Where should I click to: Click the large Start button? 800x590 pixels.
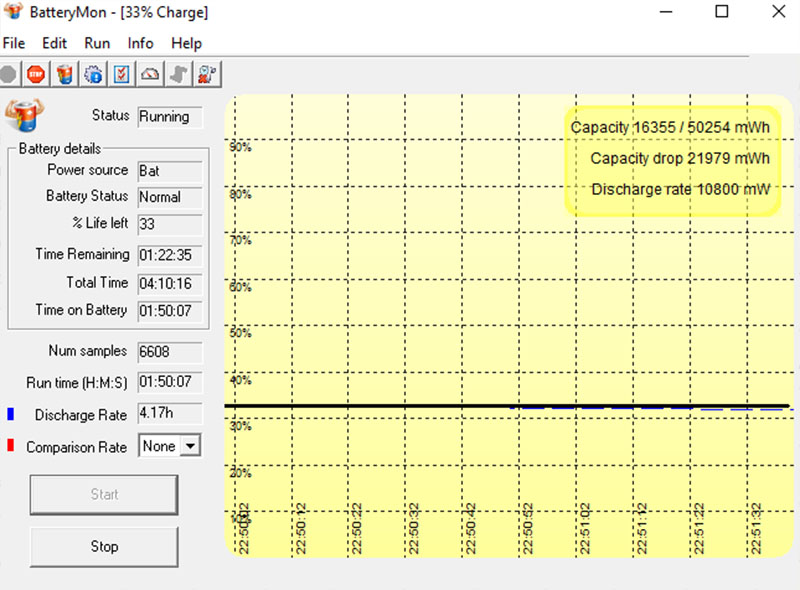(x=104, y=495)
